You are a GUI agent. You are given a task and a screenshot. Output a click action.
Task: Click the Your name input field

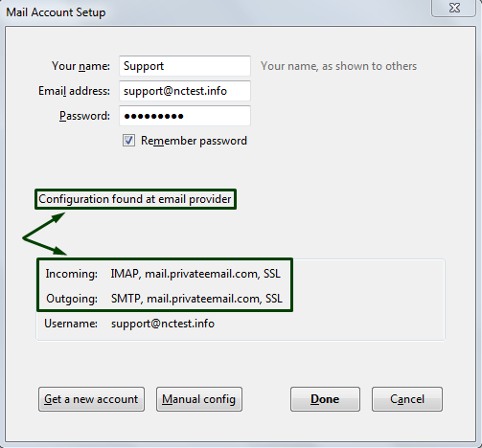[185, 66]
